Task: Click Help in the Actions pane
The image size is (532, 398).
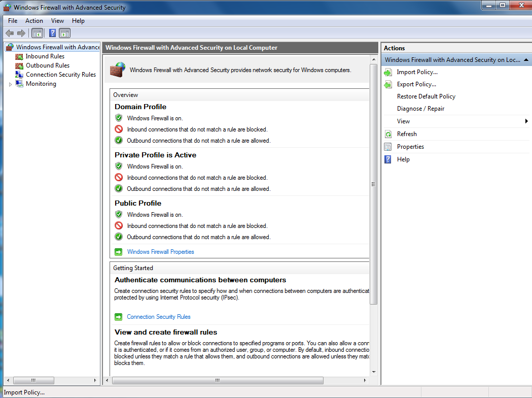Action: point(403,159)
